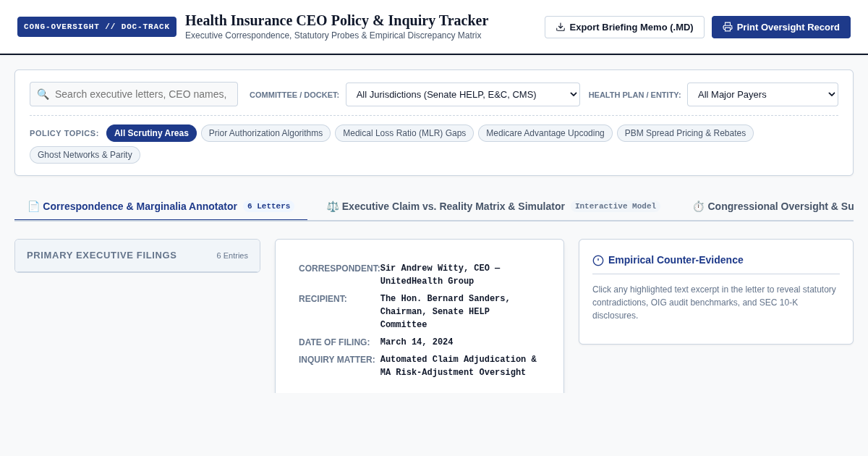This screenshot has width=868, height=456.
Task: Select the All Scrutiny Areas topic chip
Action: pos(151,133)
